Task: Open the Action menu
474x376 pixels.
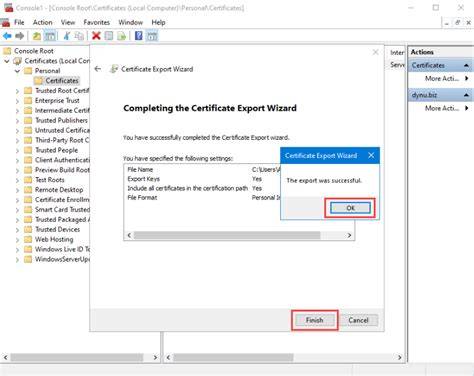Action: click(42, 22)
